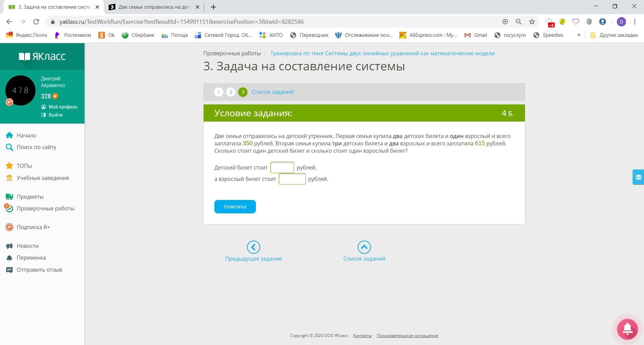Open the cloud extension with +6 badge
The height and width of the screenshot is (345, 644).
point(549,22)
